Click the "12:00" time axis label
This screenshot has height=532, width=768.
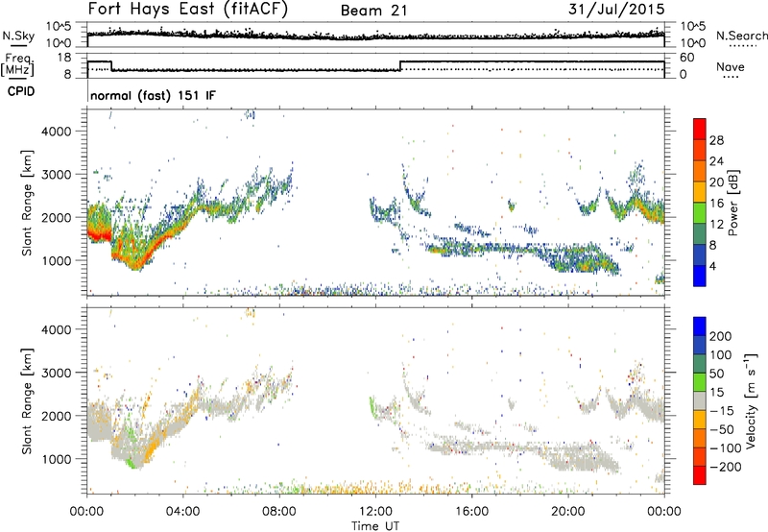point(375,512)
